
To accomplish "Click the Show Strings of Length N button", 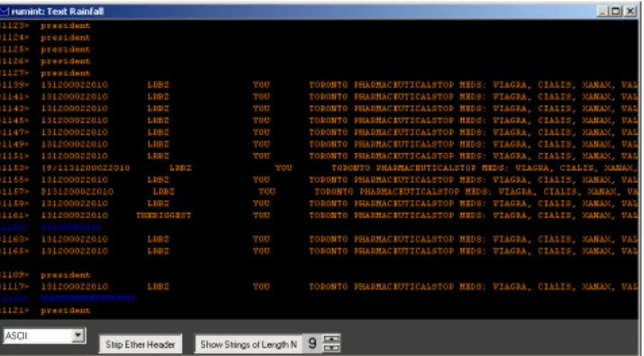I will [x=249, y=344].
